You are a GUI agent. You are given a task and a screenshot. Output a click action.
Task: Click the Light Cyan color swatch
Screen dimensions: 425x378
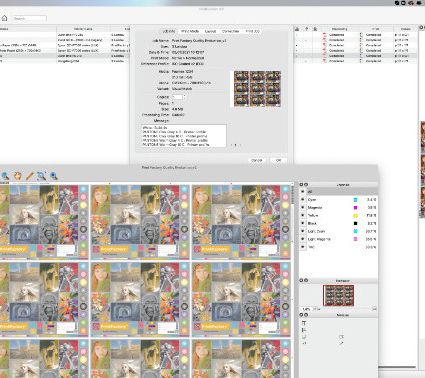(x=355, y=231)
